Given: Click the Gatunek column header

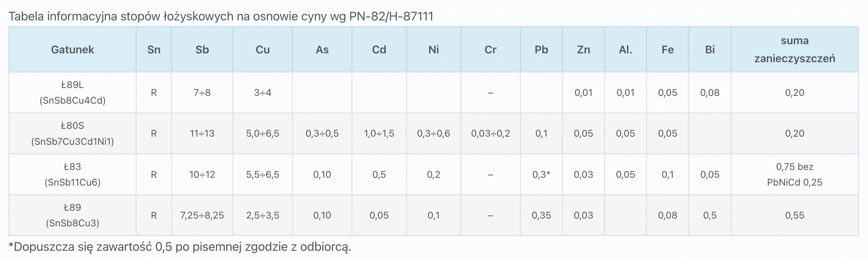Looking at the screenshot, I should click(x=72, y=50).
